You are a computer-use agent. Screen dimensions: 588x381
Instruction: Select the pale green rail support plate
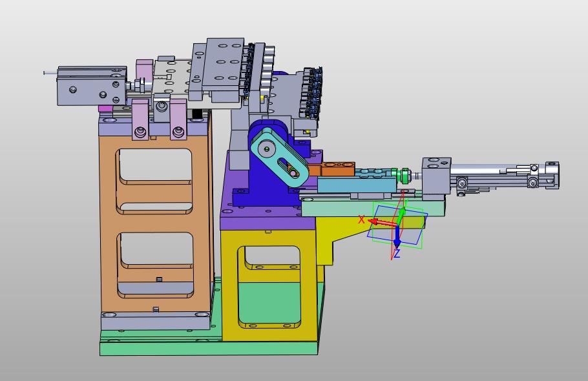373,207
